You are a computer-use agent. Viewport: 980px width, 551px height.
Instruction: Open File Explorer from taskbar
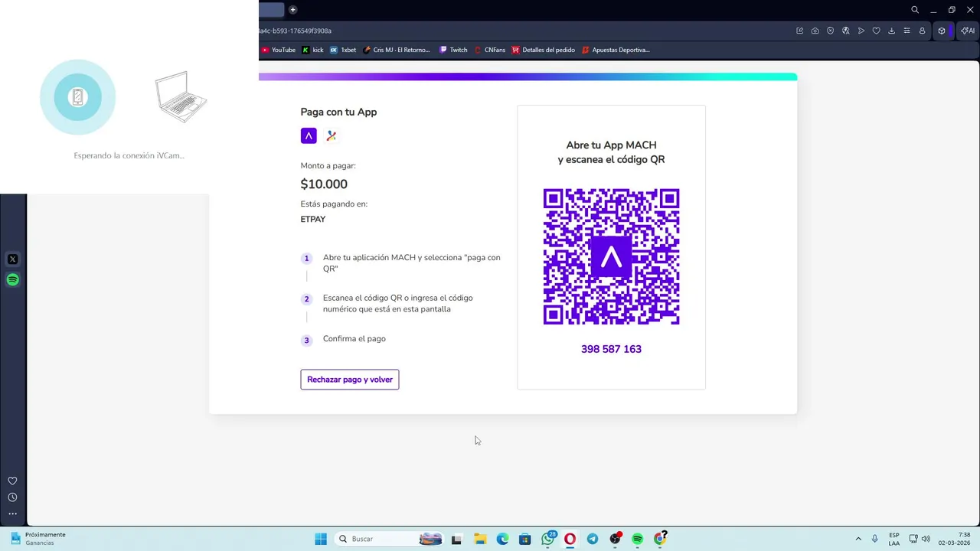tap(480, 539)
